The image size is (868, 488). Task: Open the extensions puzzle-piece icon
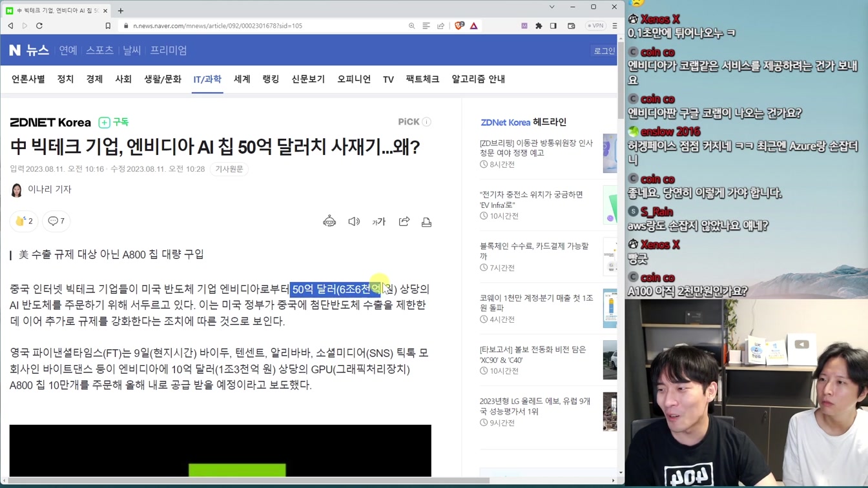tap(539, 26)
